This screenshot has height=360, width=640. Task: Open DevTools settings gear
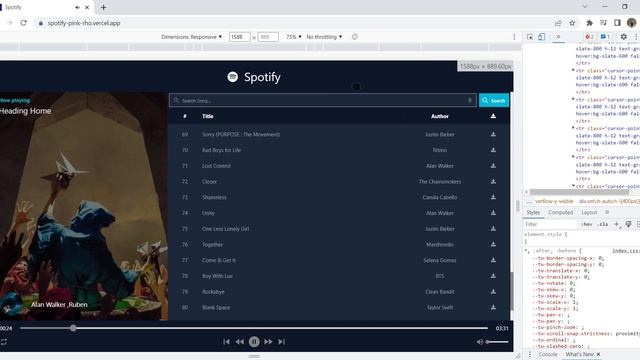tap(624, 37)
